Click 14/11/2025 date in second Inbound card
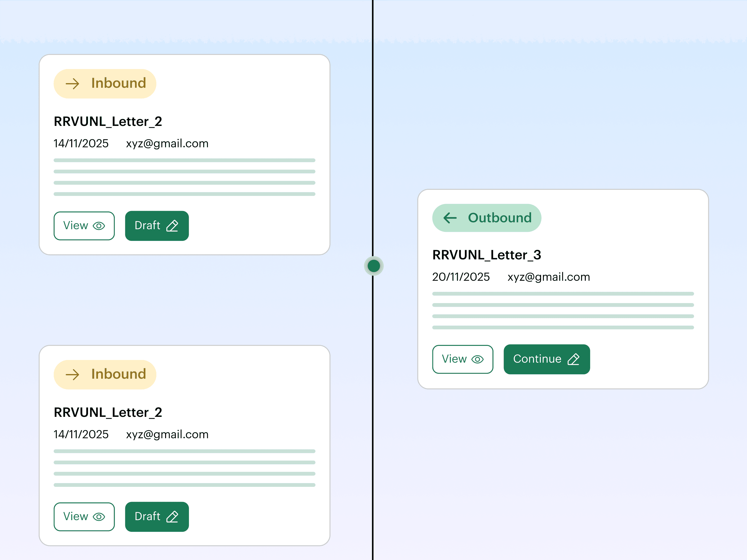This screenshot has height=560, width=747. 81,434
